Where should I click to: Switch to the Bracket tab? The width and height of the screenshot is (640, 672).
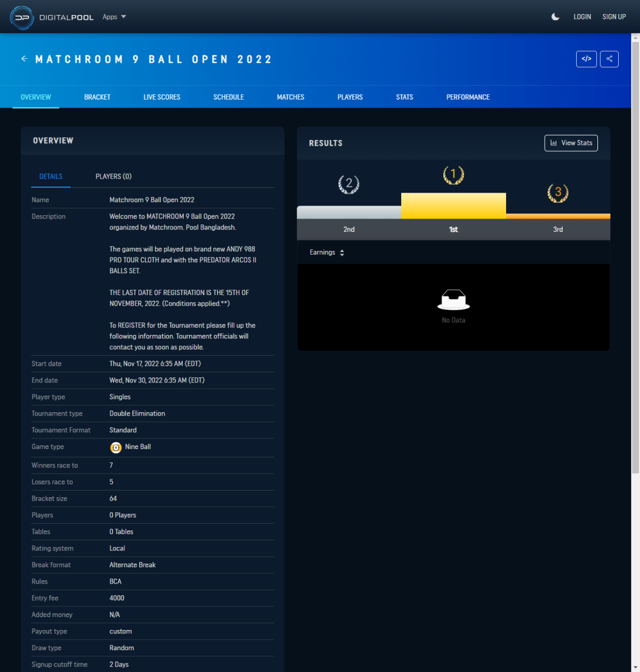[98, 97]
